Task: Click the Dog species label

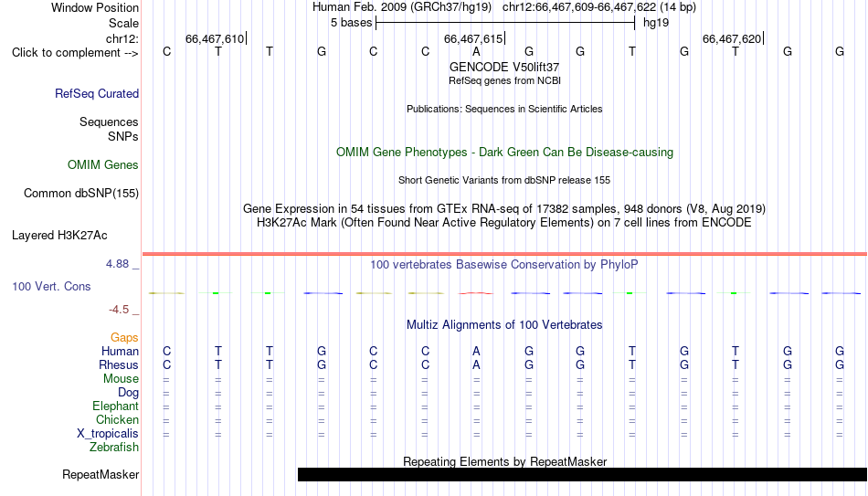Action: [129, 393]
